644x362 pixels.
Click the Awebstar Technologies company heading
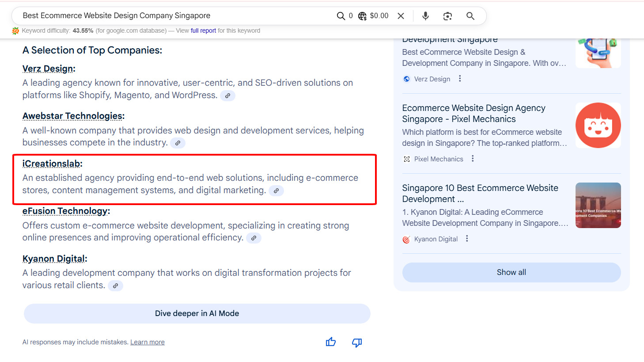pyautogui.click(x=72, y=116)
